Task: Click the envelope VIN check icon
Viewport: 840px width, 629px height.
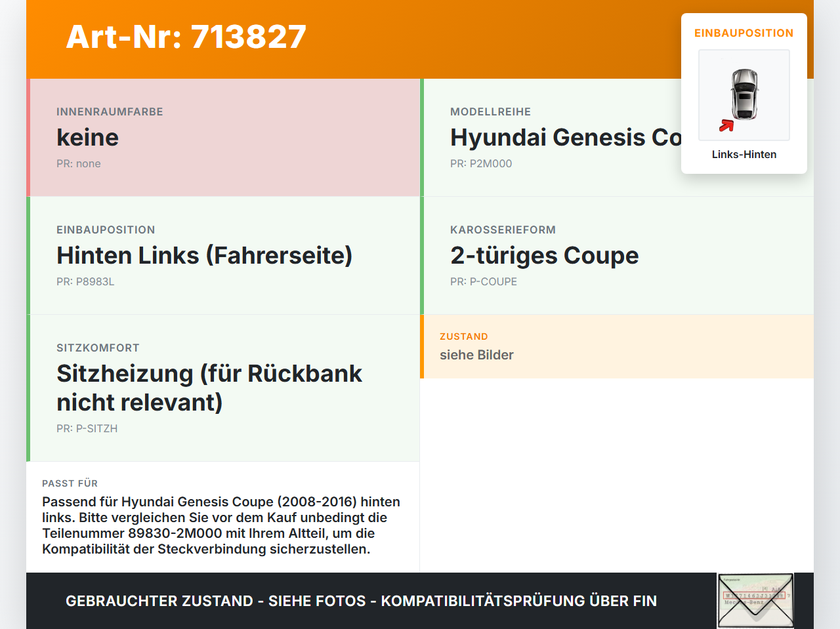Action: coord(755,601)
